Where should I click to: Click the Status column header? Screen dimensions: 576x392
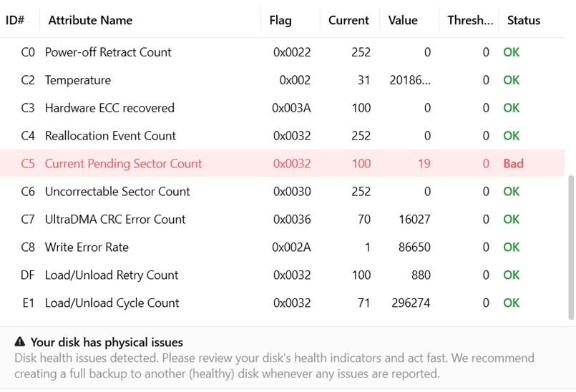(x=524, y=20)
